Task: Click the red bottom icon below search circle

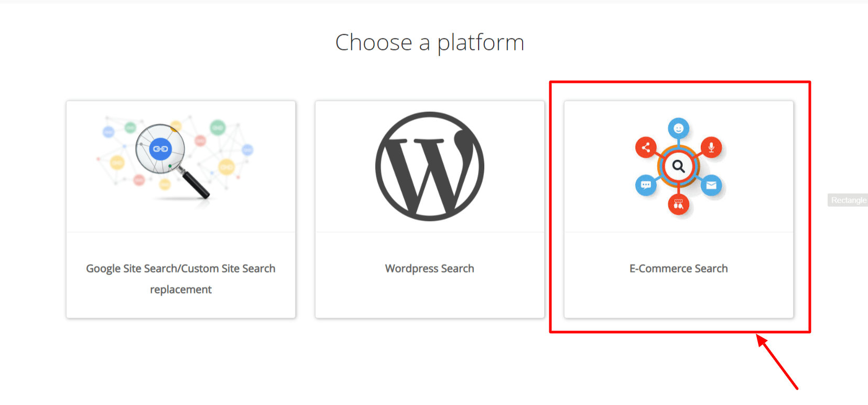Action: [678, 204]
